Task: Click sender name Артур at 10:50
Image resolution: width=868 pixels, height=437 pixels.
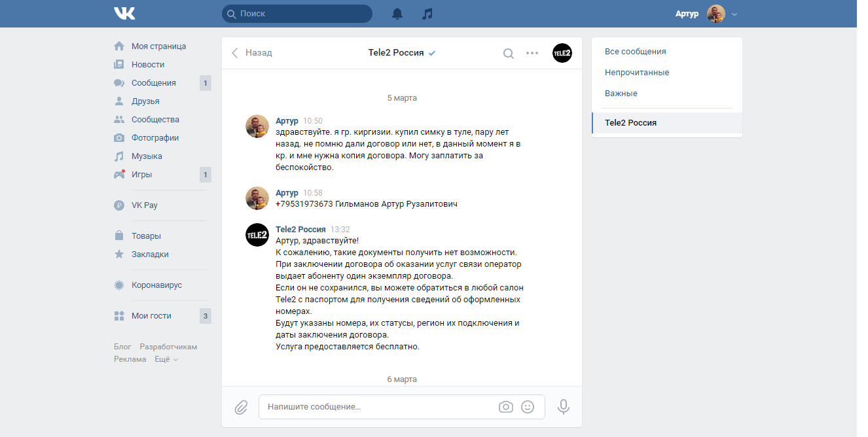Action: click(287, 121)
